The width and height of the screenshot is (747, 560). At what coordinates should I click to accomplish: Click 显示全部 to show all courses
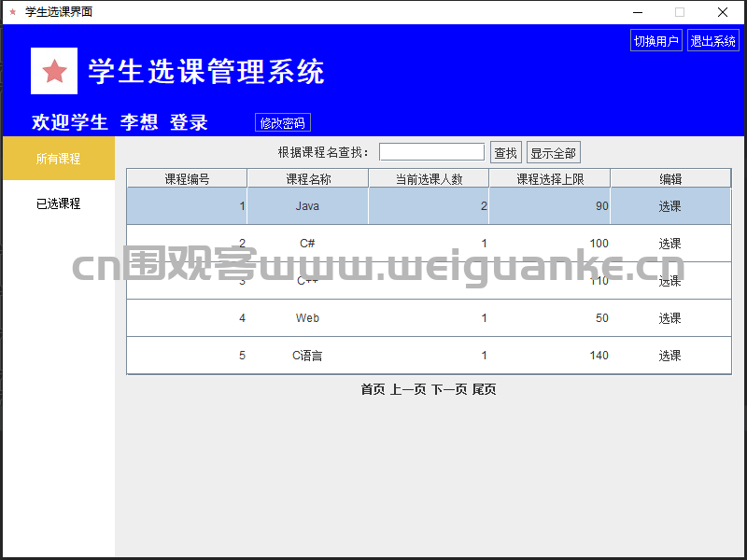tap(553, 152)
